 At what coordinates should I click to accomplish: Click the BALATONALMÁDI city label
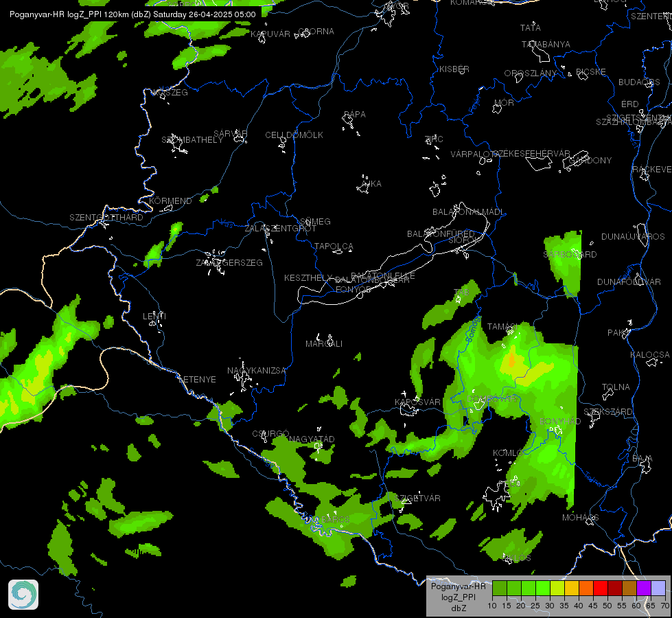tap(468, 212)
